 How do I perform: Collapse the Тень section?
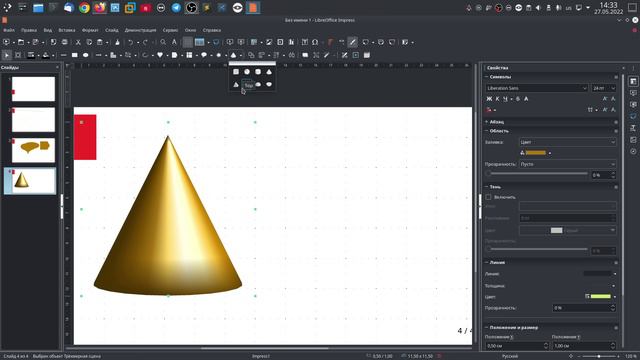(x=487, y=187)
